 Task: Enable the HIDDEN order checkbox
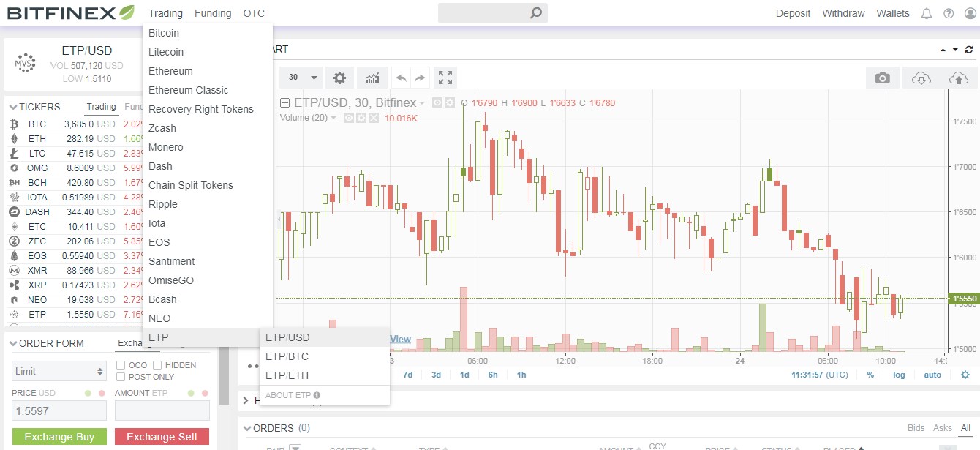pyautogui.click(x=157, y=364)
